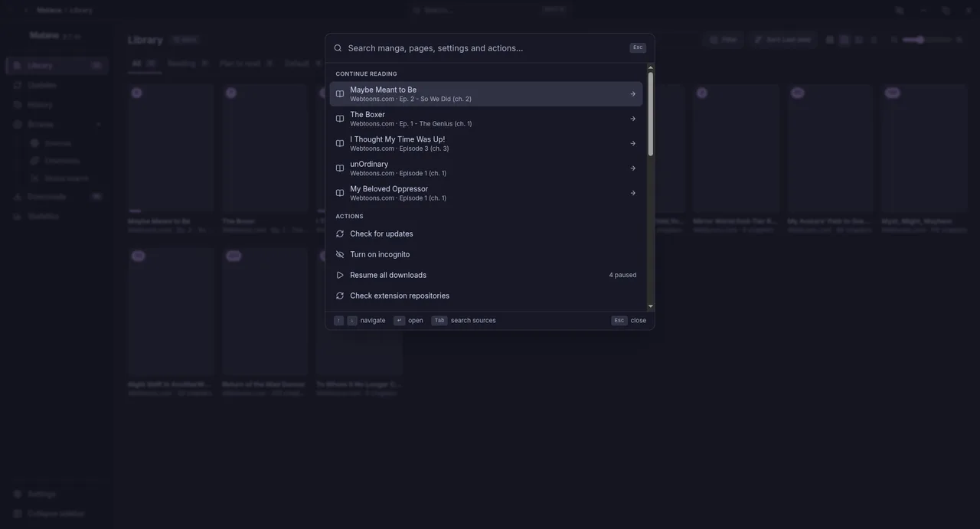Image resolution: width=980 pixels, height=529 pixels.
Task: Click the book icon for 'I Thought My Time Was Up!'
Action: [340, 143]
